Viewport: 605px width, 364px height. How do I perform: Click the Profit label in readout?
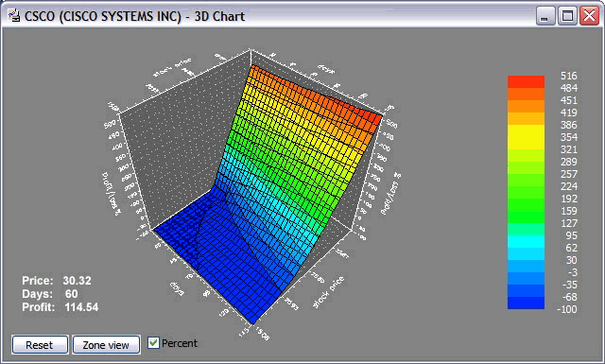click(38, 307)
